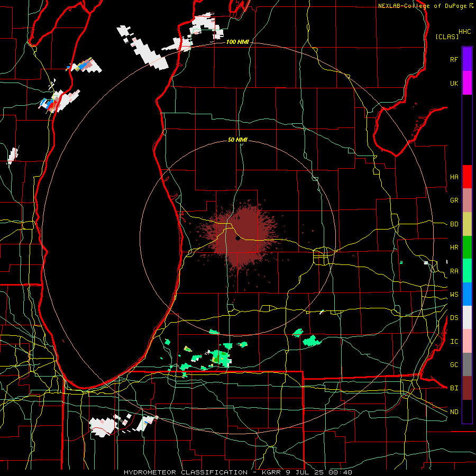The height and width of the screenshot is (476, 476).
Task: Click the DS legend label
Action: point(454,318)
